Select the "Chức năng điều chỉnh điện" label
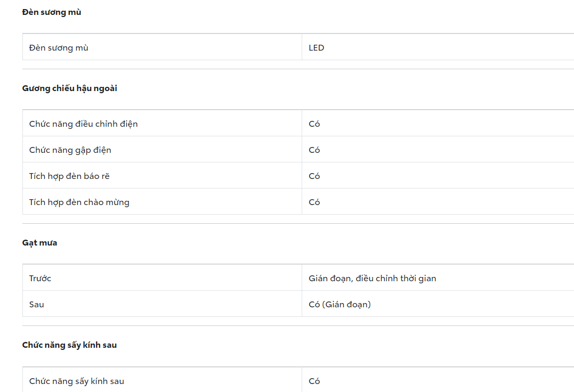The image size is (574, 392). tap(84, 124)
